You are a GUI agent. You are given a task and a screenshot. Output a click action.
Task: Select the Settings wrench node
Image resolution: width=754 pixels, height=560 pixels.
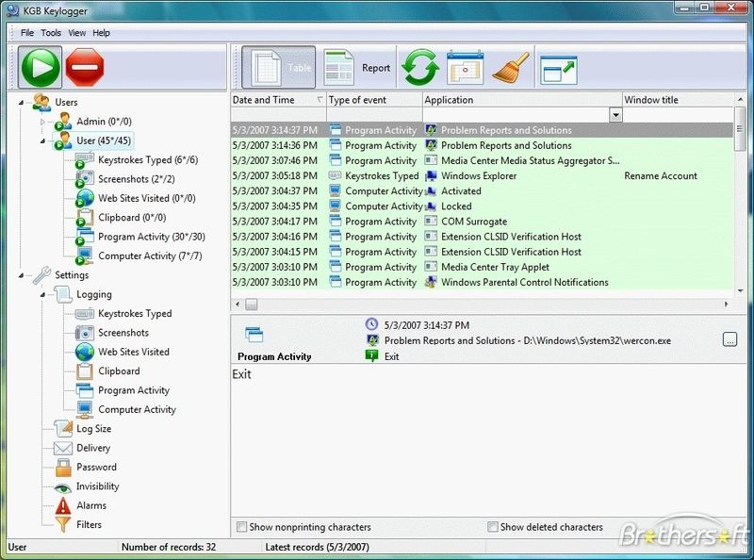click(42, 275)
